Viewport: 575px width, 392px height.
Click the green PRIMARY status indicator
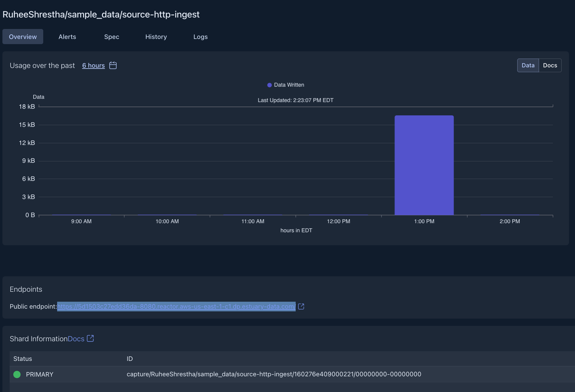pos(17,374)
